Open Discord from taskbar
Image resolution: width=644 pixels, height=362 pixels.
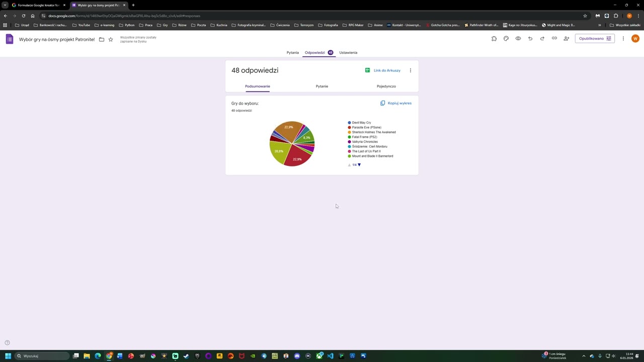(x=297, y=356)
